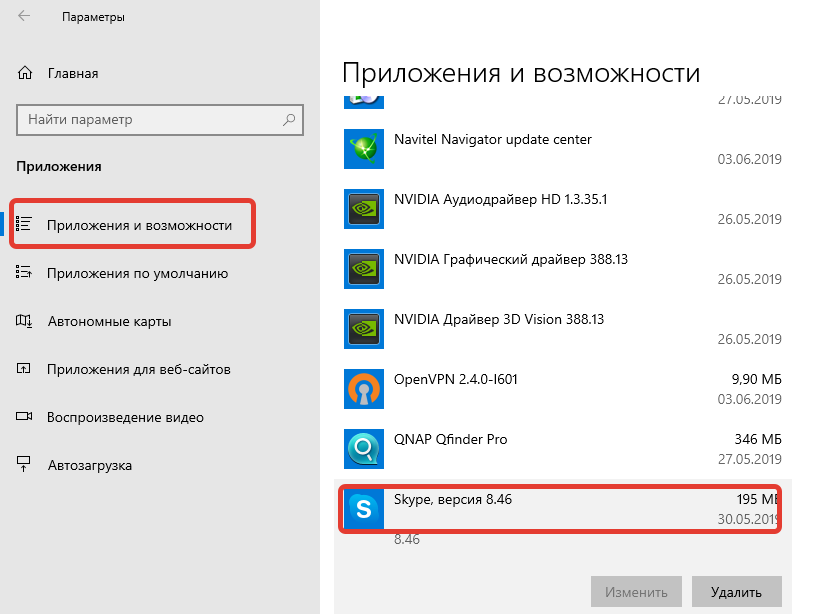The height and width of the screenshot is (614, 814).
Task: Click the Приложения sidebar heading
Action: click(59, 167)
